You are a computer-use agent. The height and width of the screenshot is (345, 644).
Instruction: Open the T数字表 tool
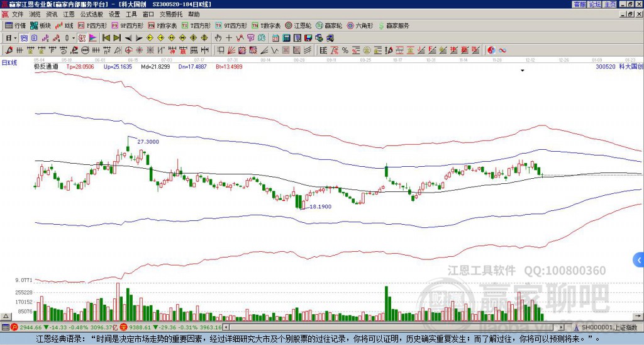[x=266, y=26]
